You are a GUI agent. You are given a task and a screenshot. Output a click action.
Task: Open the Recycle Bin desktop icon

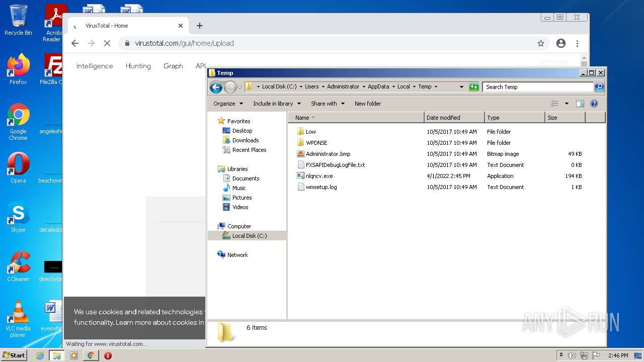[18, 20]
